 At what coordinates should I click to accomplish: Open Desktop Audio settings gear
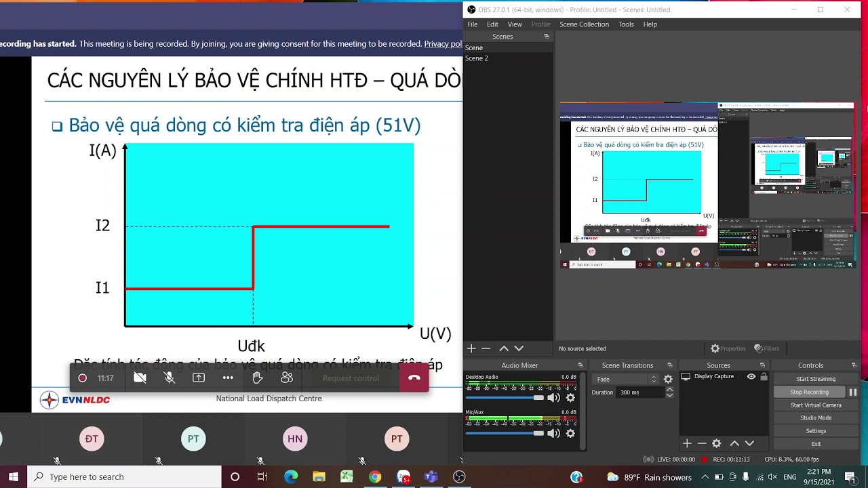[570, 398]
